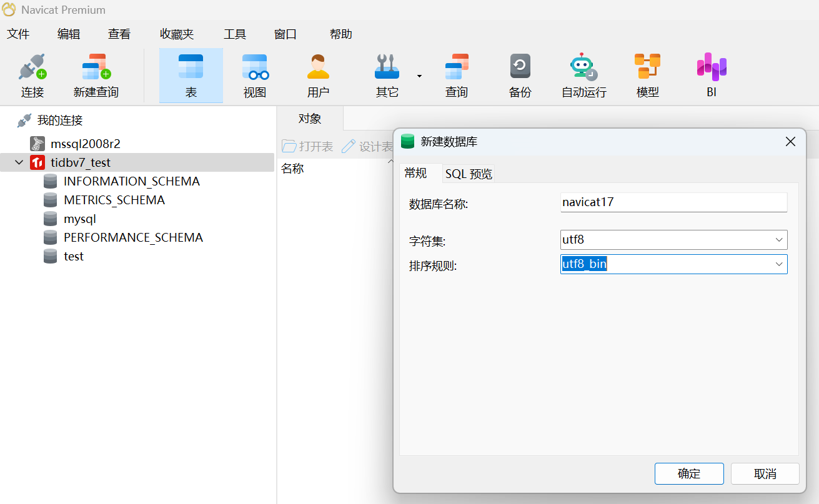
Task: Expand the dropdown arrow beside 其它
Action: (x=419, y=76)
